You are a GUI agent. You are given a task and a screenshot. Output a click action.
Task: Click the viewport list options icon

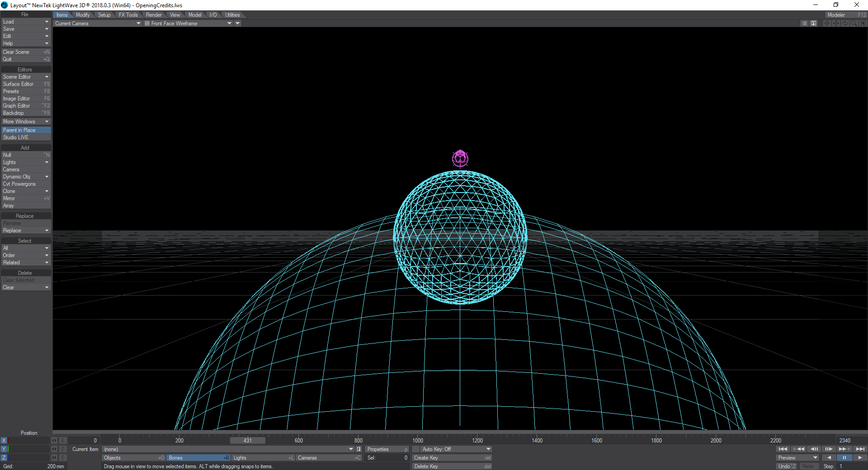[804, 23]
